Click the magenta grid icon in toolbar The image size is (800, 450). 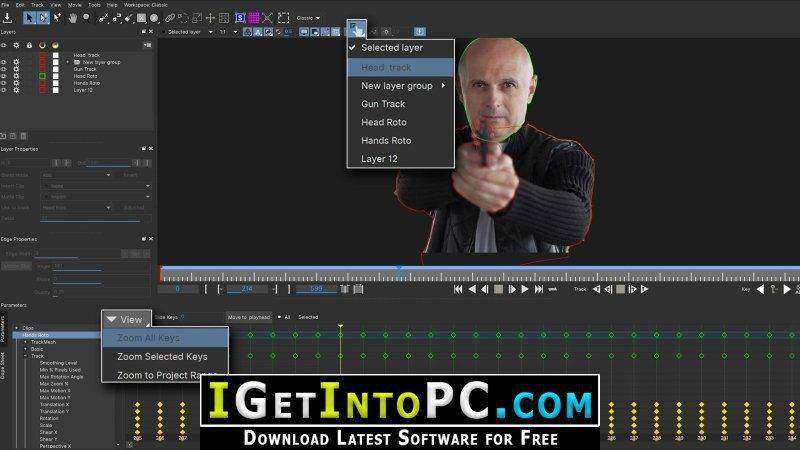255,18
